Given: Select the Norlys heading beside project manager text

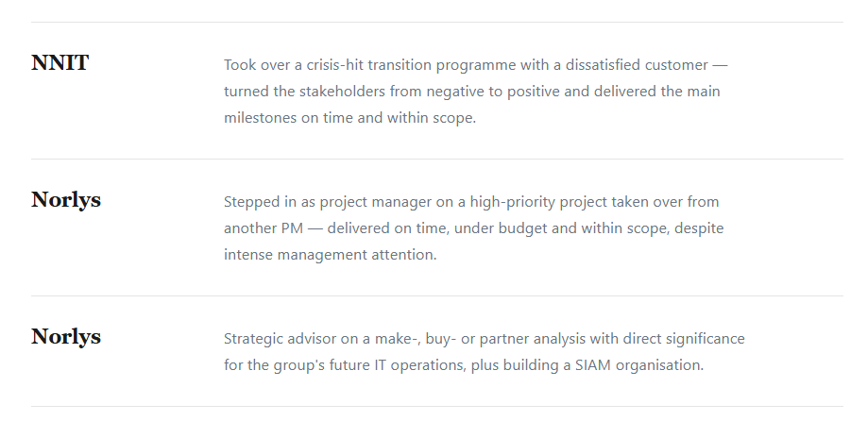Looking at the screenshot, I should click(66, 199).
